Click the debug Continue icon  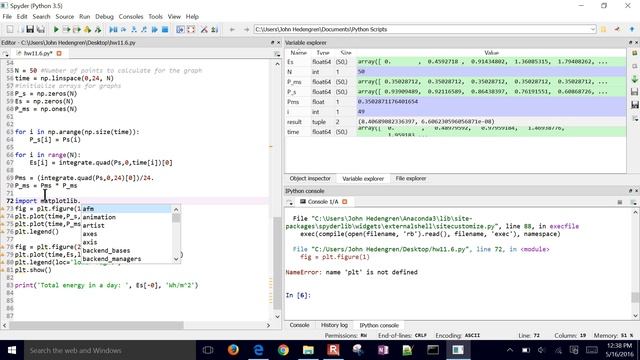click(x=154, y=29)
